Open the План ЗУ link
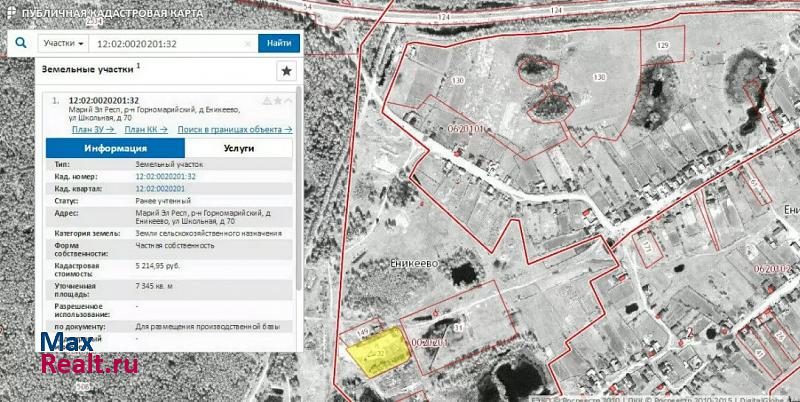Viewport: 800px width, 402px height. coord(94,129)
